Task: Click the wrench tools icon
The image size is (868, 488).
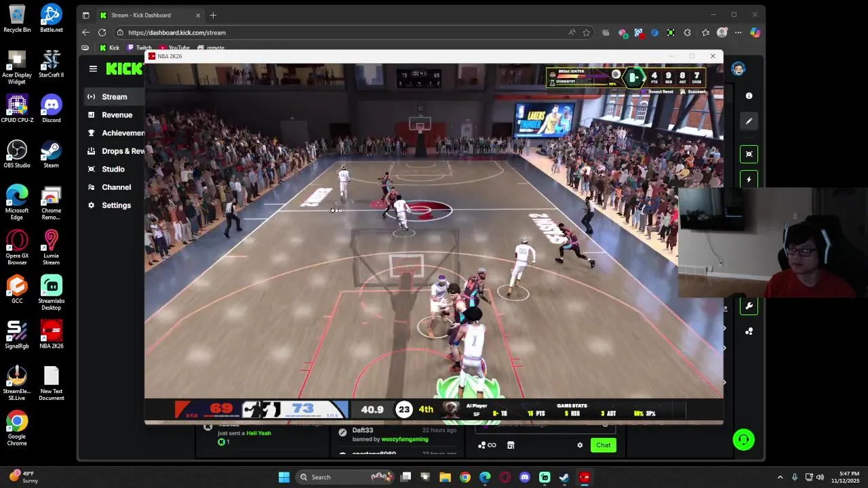Action: [x=749, y=306]
